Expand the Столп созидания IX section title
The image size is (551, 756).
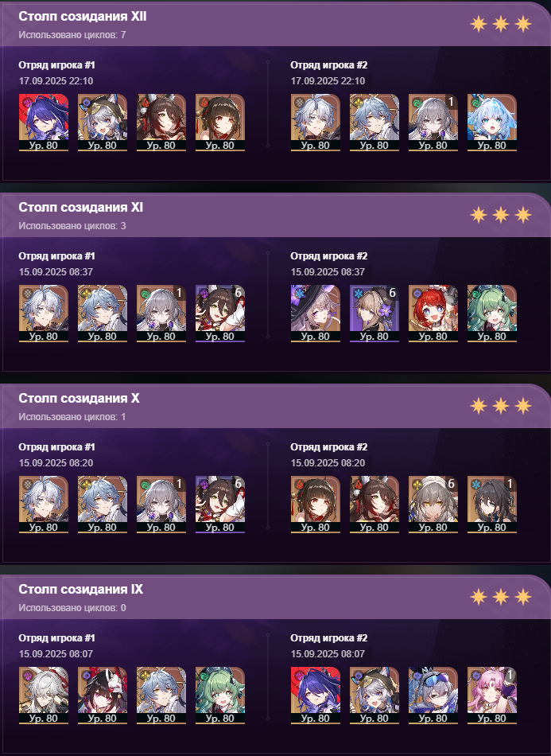click(81, 589)
